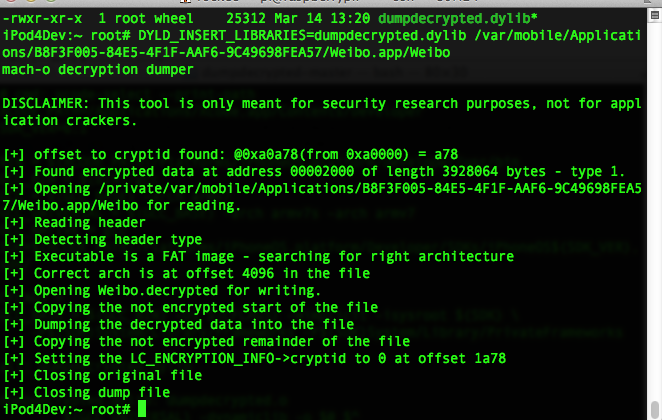
Task: Click the 'Found encrypted data at address' line
Action: pyautogui.click(x=314, y=171)
